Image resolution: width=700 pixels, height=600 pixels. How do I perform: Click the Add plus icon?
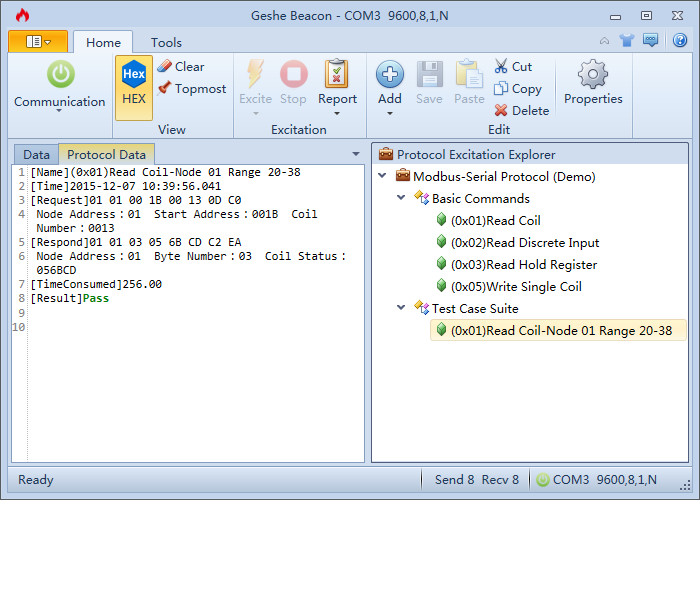pyautogui.click(x=390, y=74)
